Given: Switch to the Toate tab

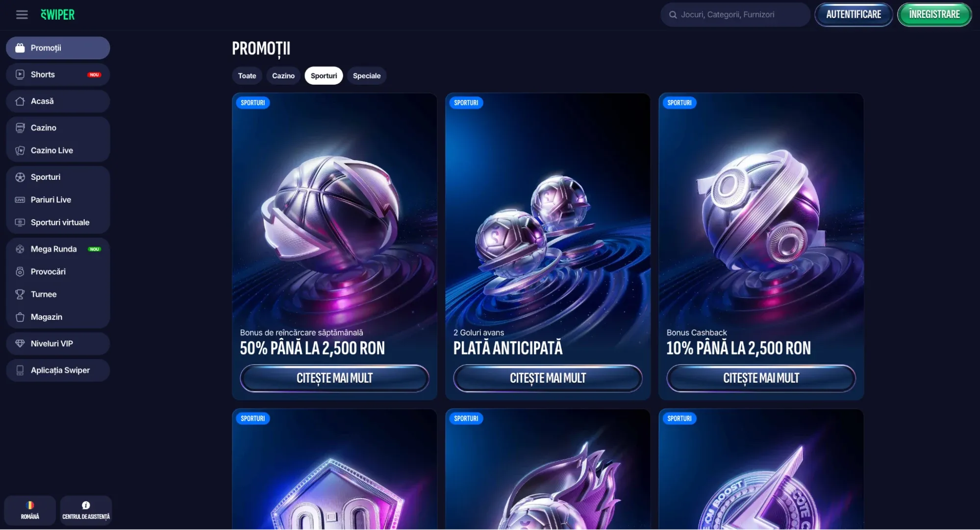Looking at the screenshot, I should [247, 76].
